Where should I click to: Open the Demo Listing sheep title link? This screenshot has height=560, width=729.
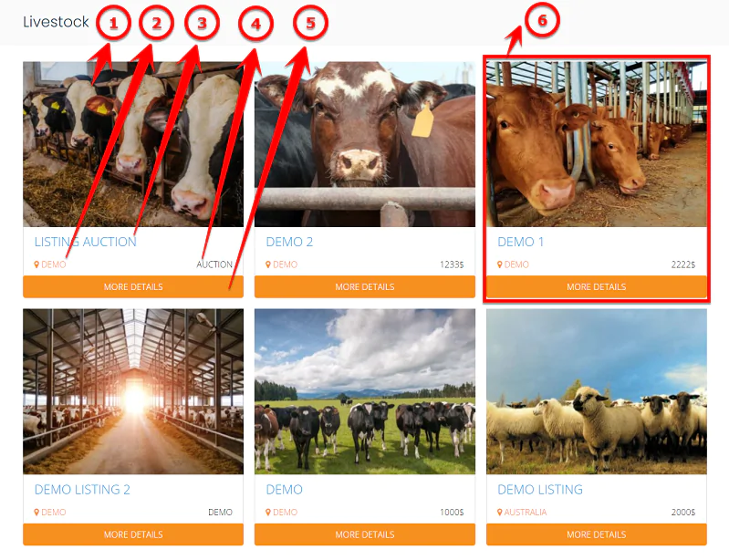(x=540, y=490)
